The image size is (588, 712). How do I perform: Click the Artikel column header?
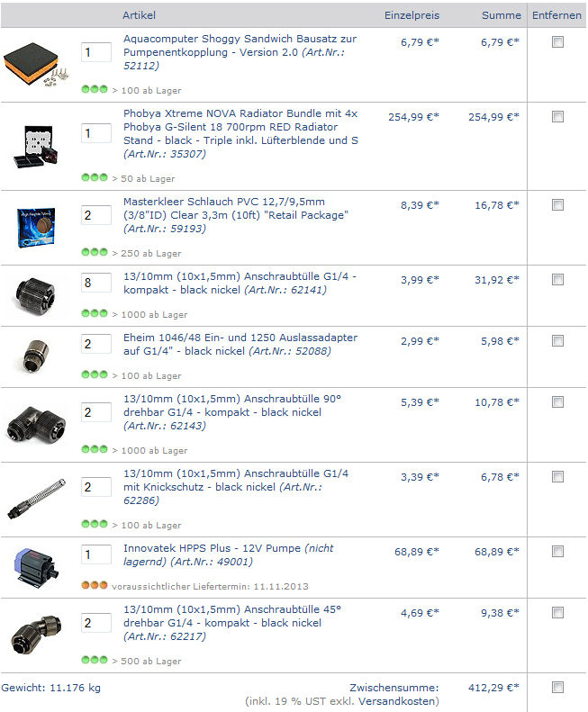pyautogui.click(x=139, y=15)
